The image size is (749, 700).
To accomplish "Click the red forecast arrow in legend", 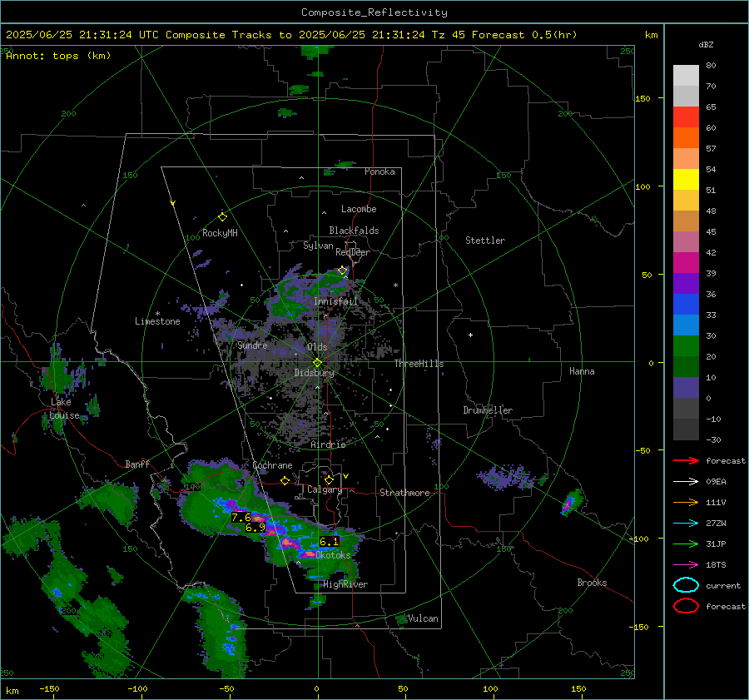I will pyautogui.click(x=686, y=460).
